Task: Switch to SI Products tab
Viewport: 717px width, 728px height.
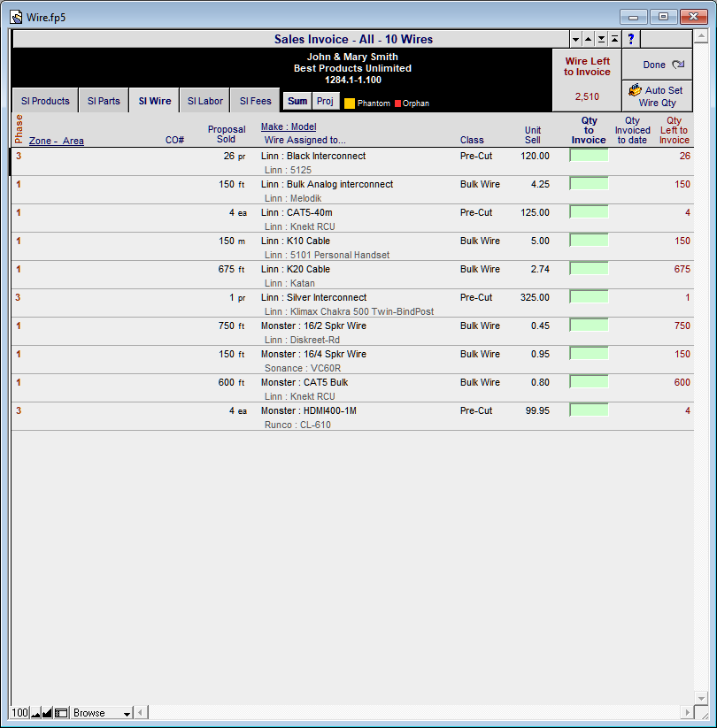Action: click(45, 101)
